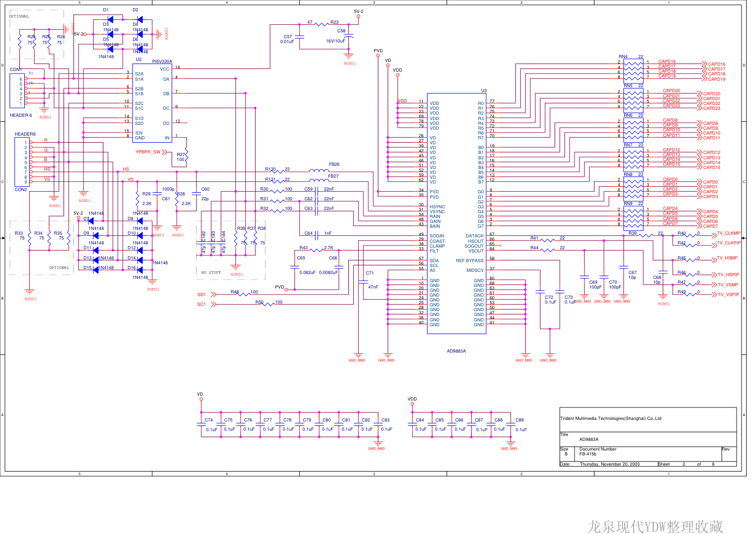Select the R23 resistor label
756x534 pixels.
pyautogui.click(x=334, y=22)
